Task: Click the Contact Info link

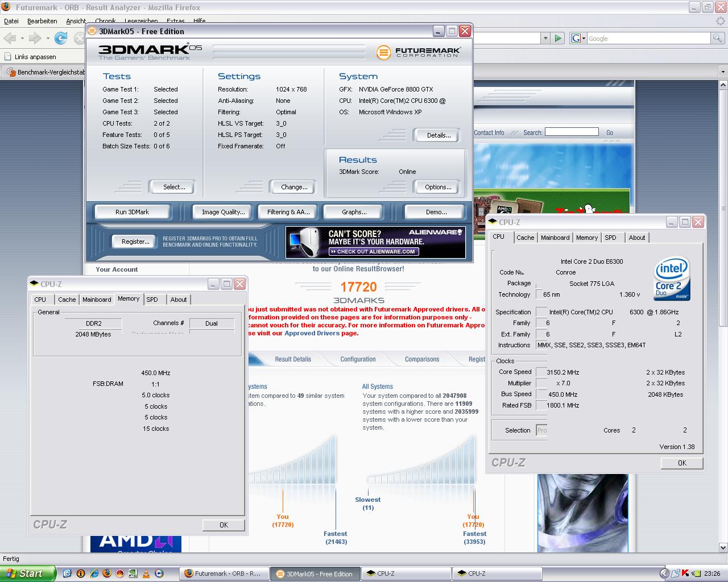Action: coord(489,132)
